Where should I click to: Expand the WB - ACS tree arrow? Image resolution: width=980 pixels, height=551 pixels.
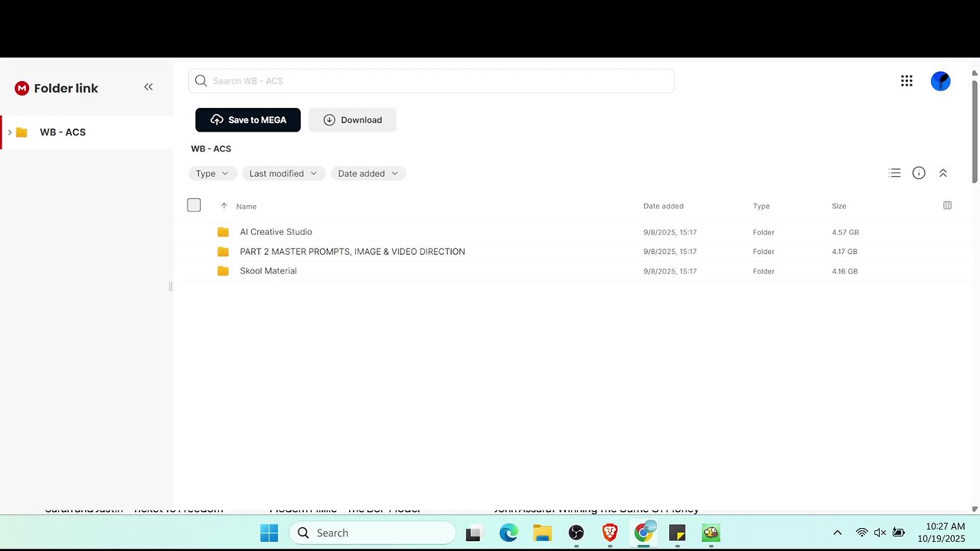pyautogui.click(x=9, y=132)
